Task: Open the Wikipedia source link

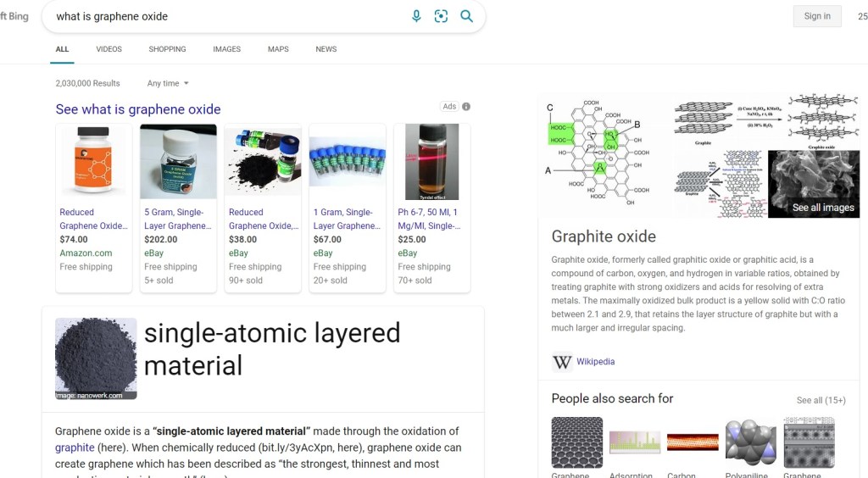Action: coord(595,362)
